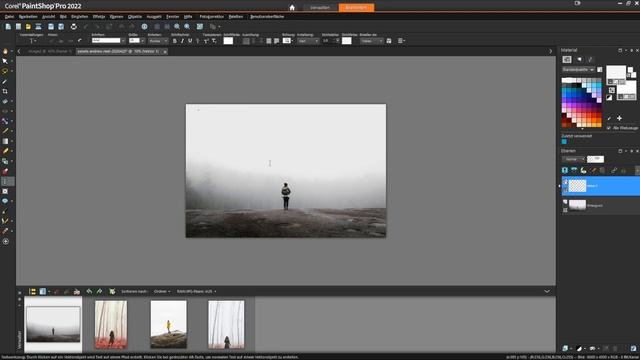
Task: Toggle Bold text formatting
Action: (175, 41)
